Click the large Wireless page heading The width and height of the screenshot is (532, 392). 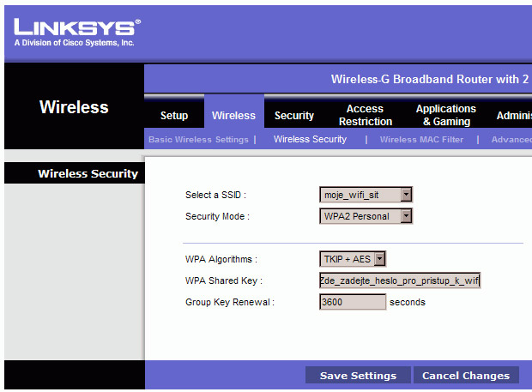pyautogui.click(x=74, y=107)
